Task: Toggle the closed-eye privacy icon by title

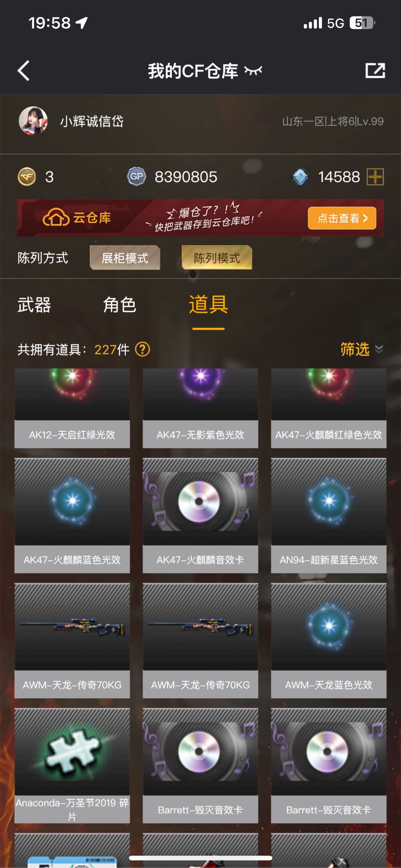Action: coord(253,70)
